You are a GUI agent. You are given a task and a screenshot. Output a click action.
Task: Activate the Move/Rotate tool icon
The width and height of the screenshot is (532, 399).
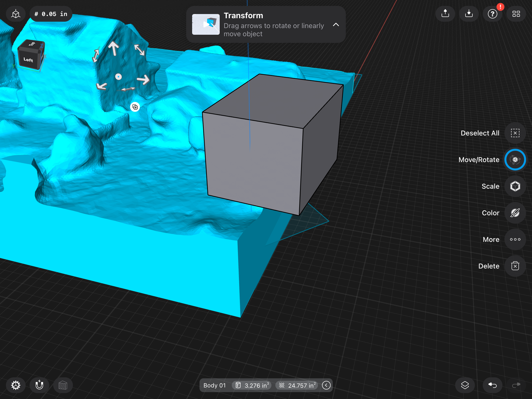coord(515,160)
